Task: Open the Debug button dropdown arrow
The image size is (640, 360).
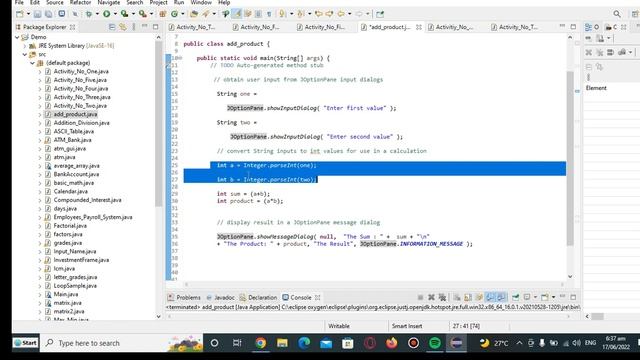Action: tap(97, 14)
